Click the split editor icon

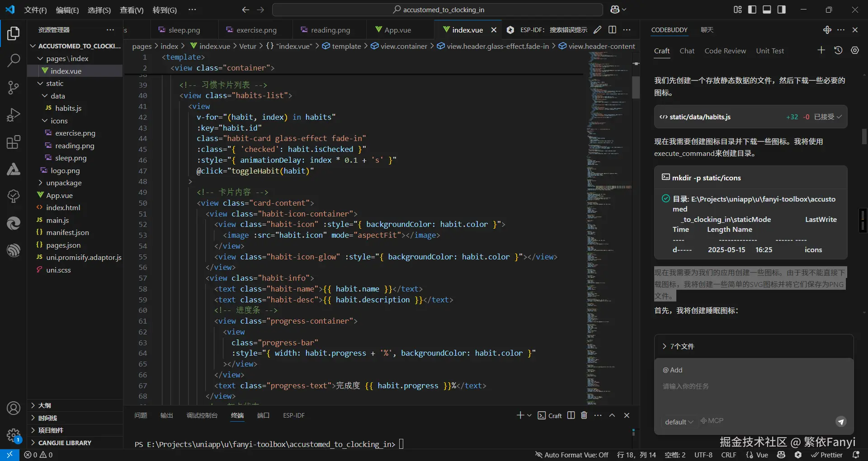(x=612, y=30)
